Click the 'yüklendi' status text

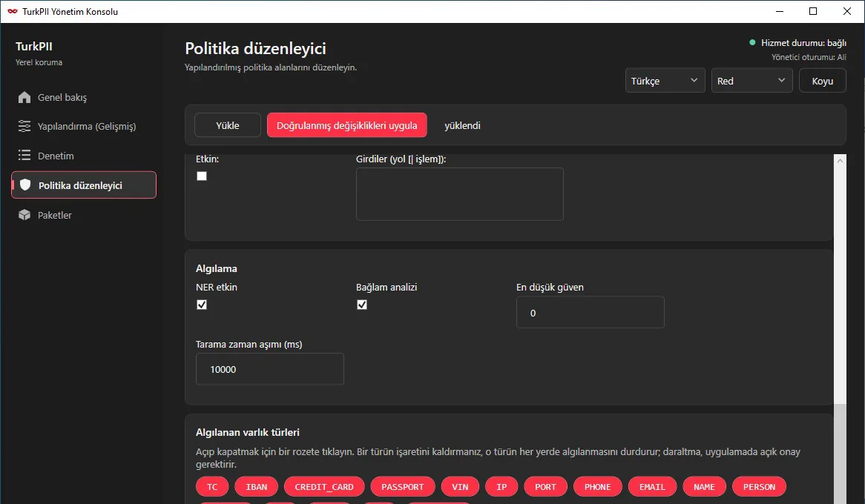[x=462, y=125]
